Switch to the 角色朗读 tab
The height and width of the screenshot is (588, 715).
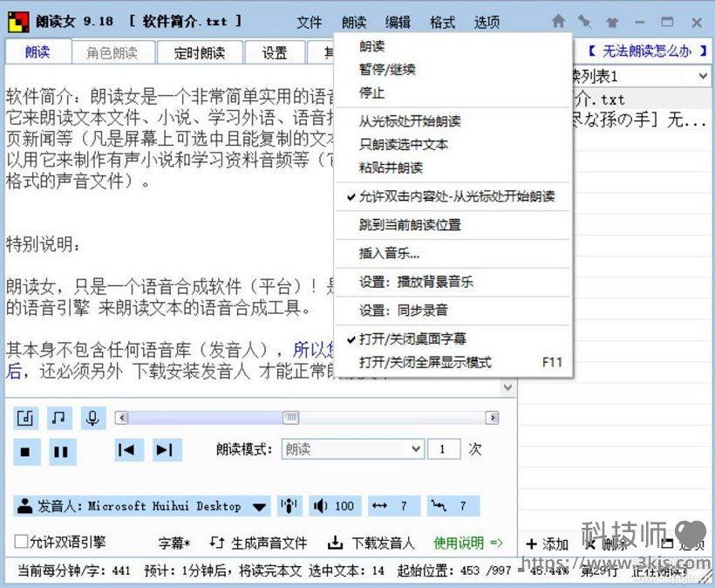click(x=112, y=53)
